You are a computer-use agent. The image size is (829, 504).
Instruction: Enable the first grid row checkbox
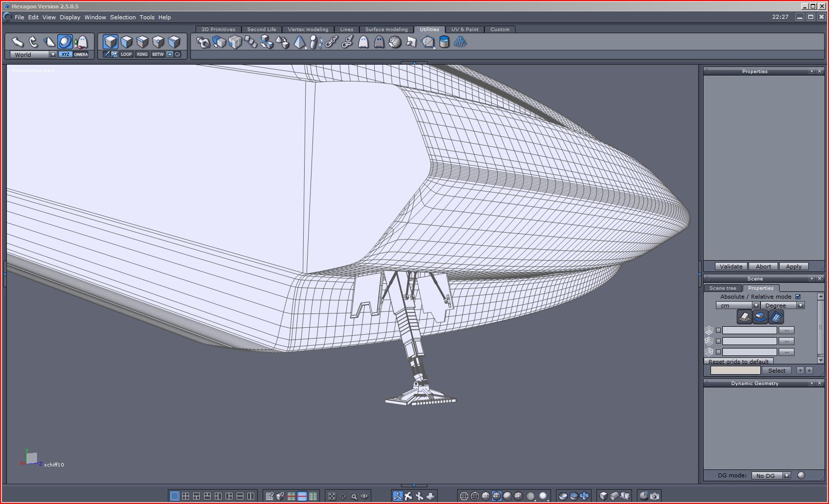click(718, 330)
